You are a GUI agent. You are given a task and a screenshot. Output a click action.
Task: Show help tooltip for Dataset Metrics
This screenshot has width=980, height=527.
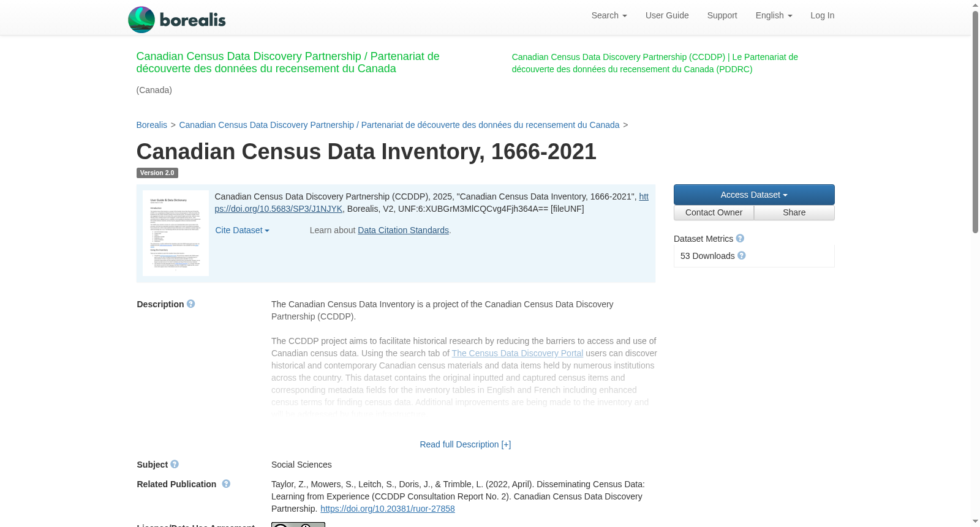(740, 238)
